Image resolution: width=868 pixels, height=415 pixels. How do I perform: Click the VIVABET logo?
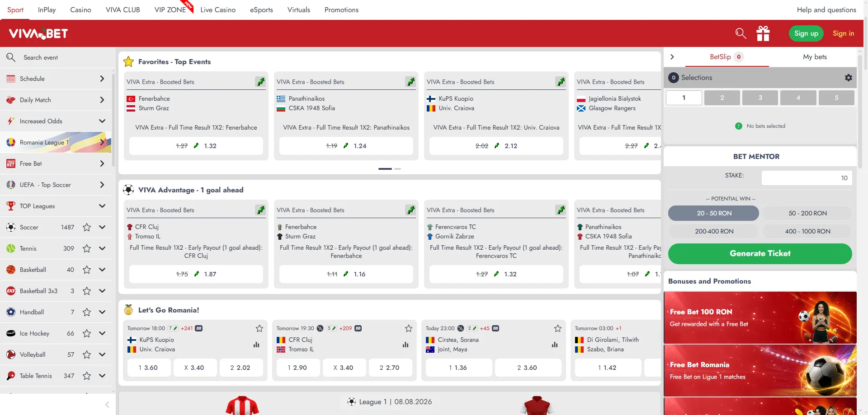click(38, 33)
